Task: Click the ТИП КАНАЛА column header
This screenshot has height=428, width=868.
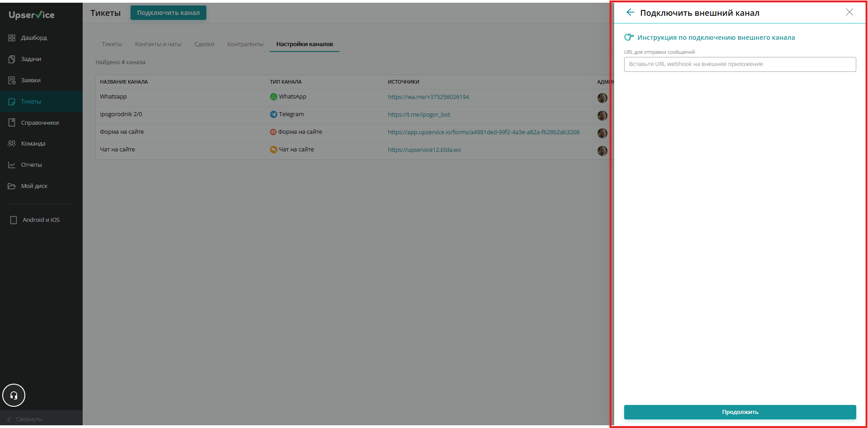Action: [x=285, y=82]
